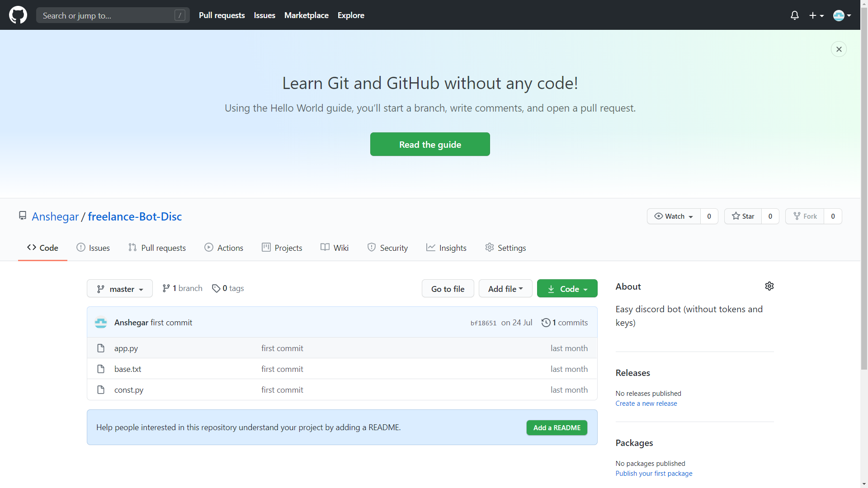Click Publish your first package
Screen dimensions: 868x488
click(x=654, y=474)
